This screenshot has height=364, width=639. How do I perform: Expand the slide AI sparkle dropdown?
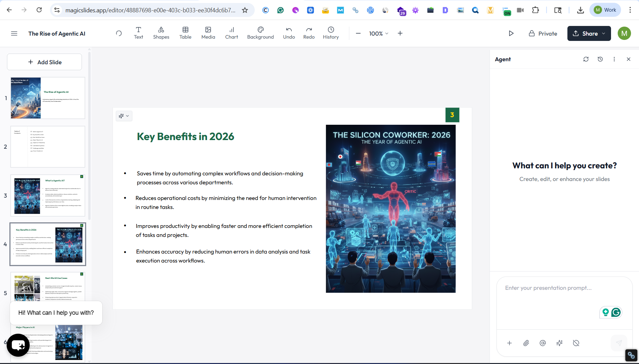[124, 116]
